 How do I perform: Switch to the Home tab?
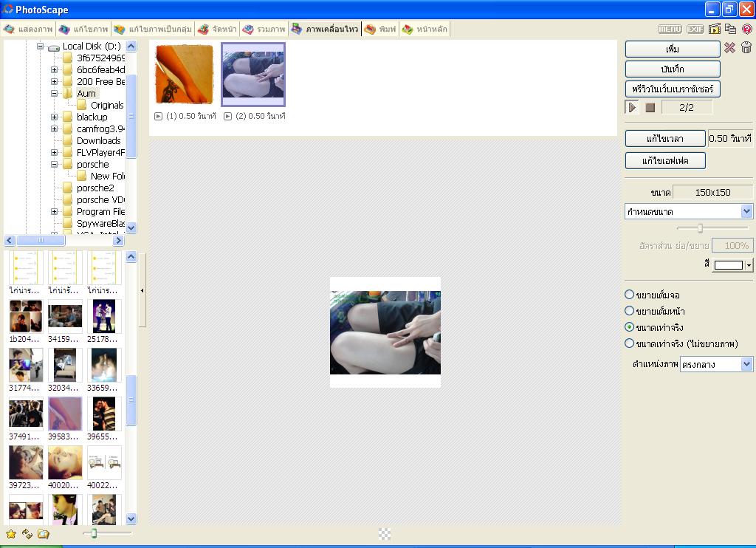425,29
